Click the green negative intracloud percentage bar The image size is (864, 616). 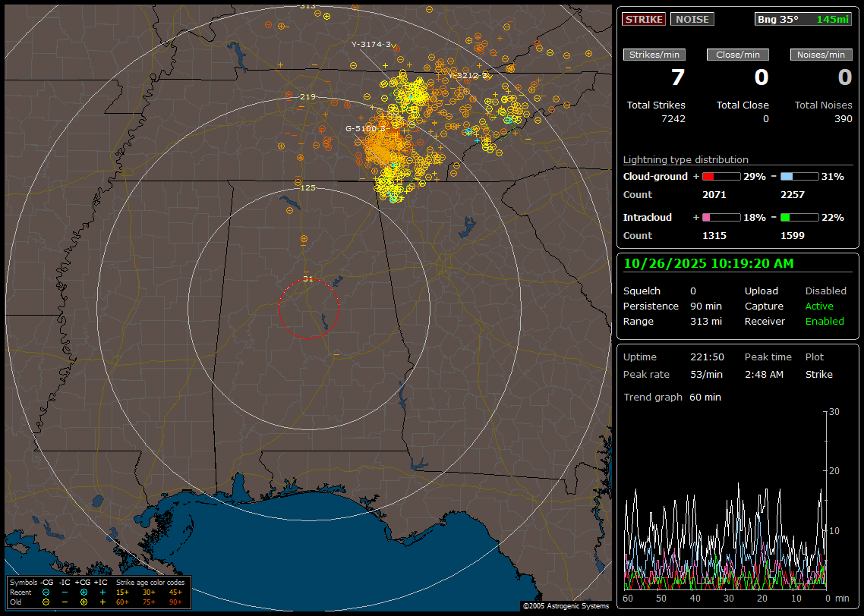point(799,217)
